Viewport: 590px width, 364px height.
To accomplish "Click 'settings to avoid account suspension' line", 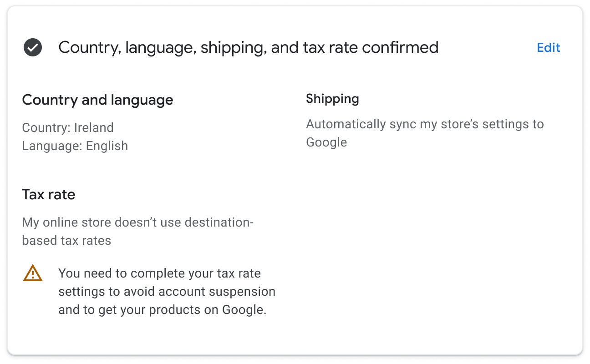I will coord(167,292).
